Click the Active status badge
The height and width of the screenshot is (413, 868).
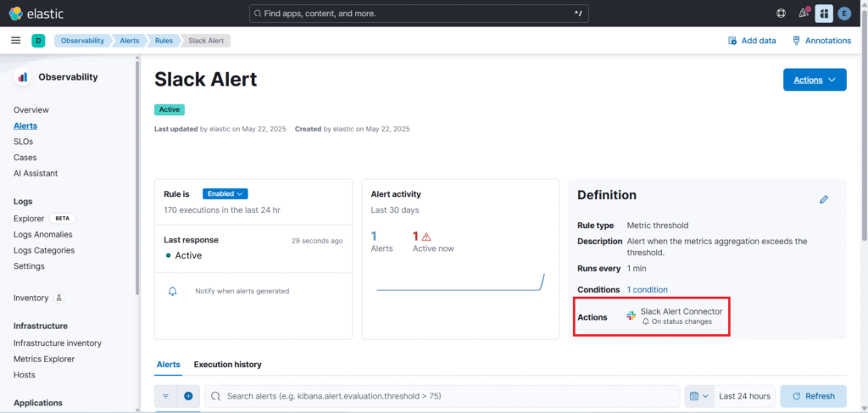tap(170, 109)
